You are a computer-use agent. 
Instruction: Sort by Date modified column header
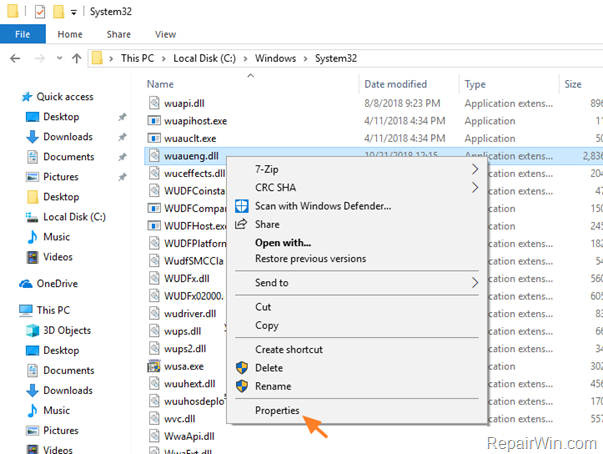pyautogui.click(x=395, y=84)
